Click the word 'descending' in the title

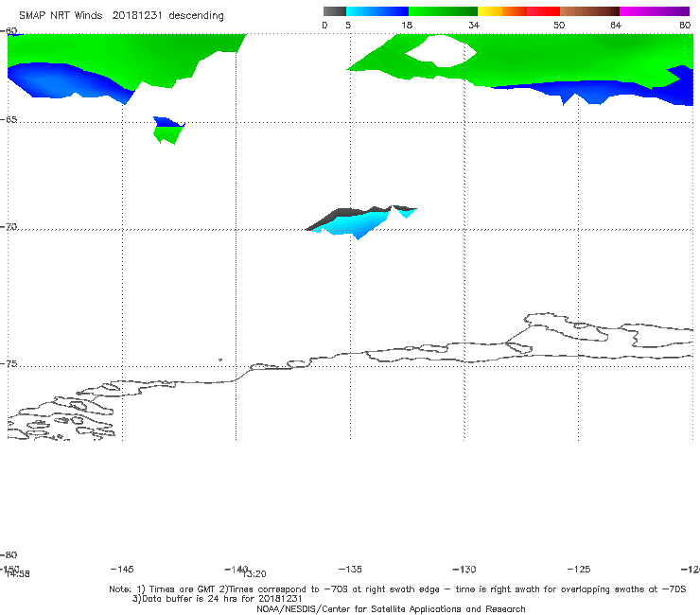196,16
